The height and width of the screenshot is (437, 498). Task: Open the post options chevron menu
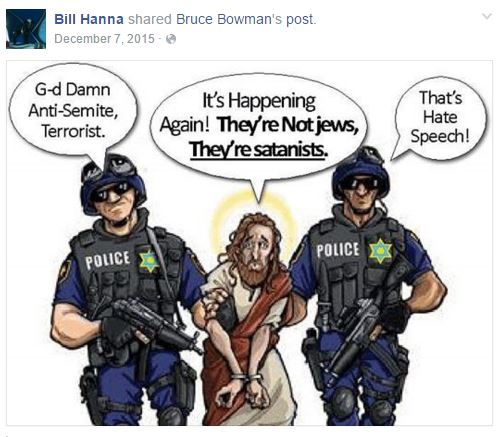(x=487, y=16)
